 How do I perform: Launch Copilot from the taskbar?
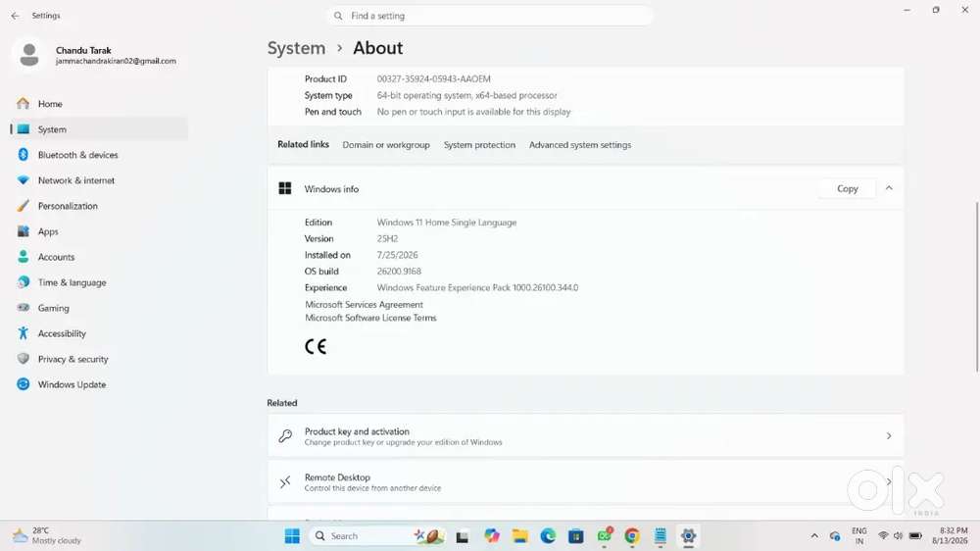[492, 536]
